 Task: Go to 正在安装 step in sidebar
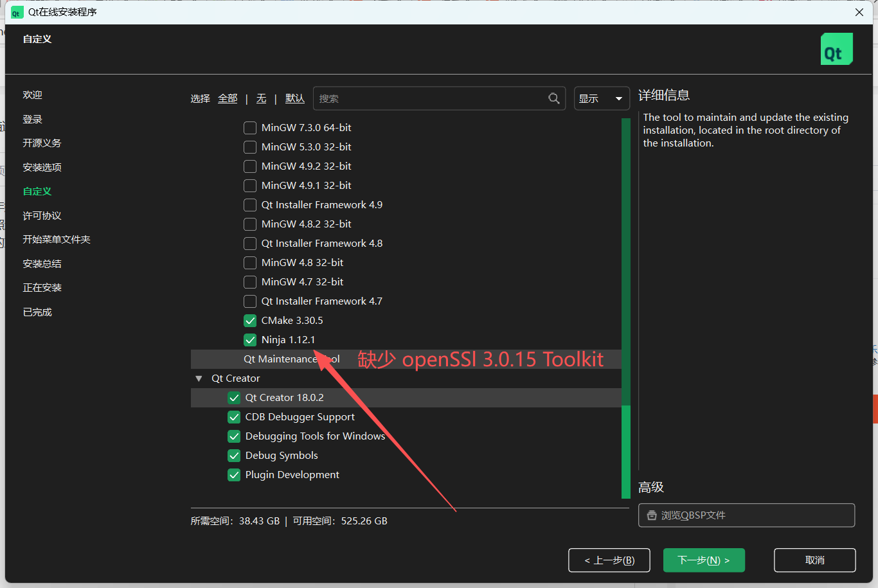(42, 288)
